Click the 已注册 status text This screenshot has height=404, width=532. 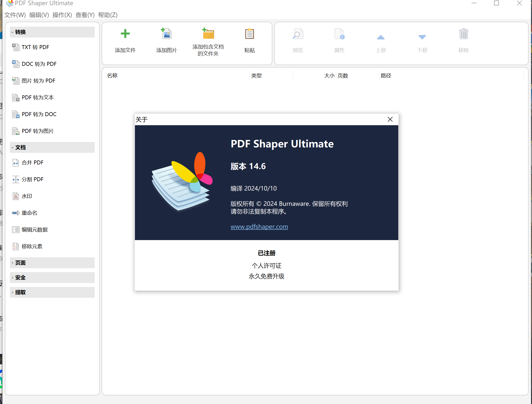click(266, 253)
